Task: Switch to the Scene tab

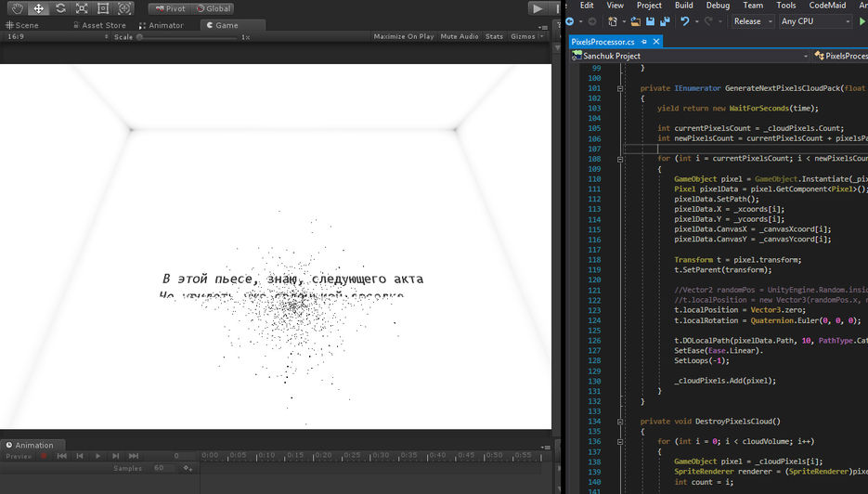Action: (22, 25)
